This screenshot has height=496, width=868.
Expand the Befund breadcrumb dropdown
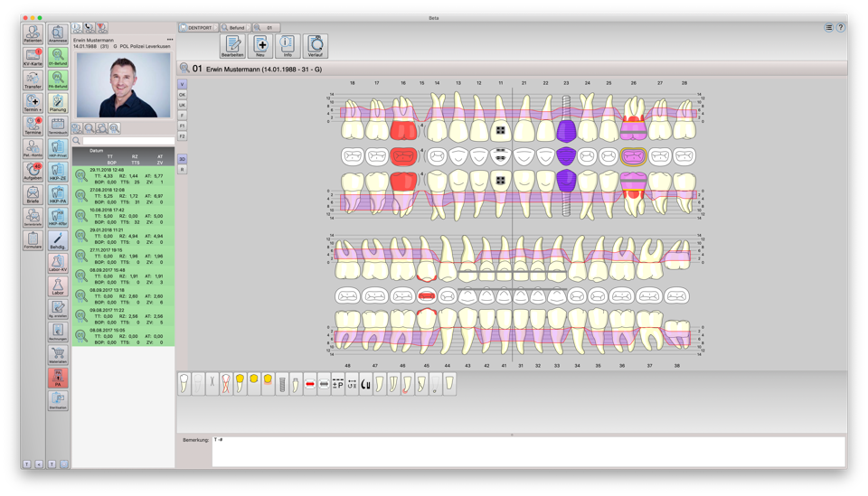(x=249, y=28)
